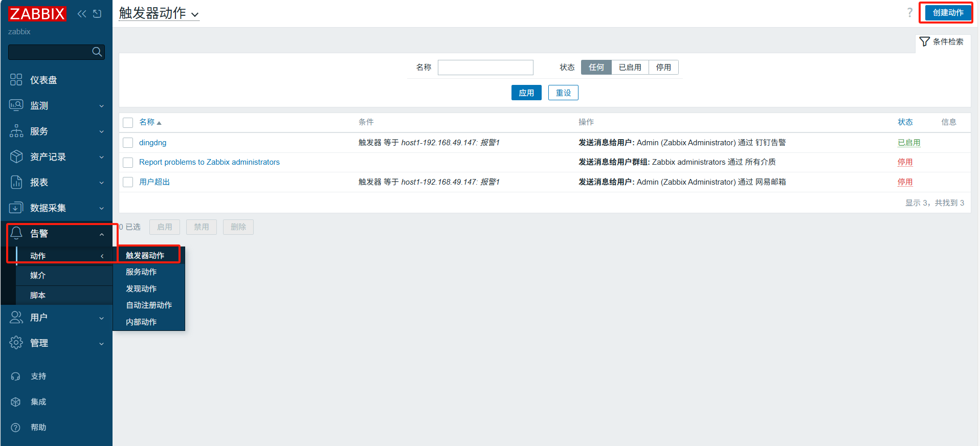This screenshot has width=980, height=446.
Task: Expand the 资产记录 menu chevron
Action: [101, 157]
